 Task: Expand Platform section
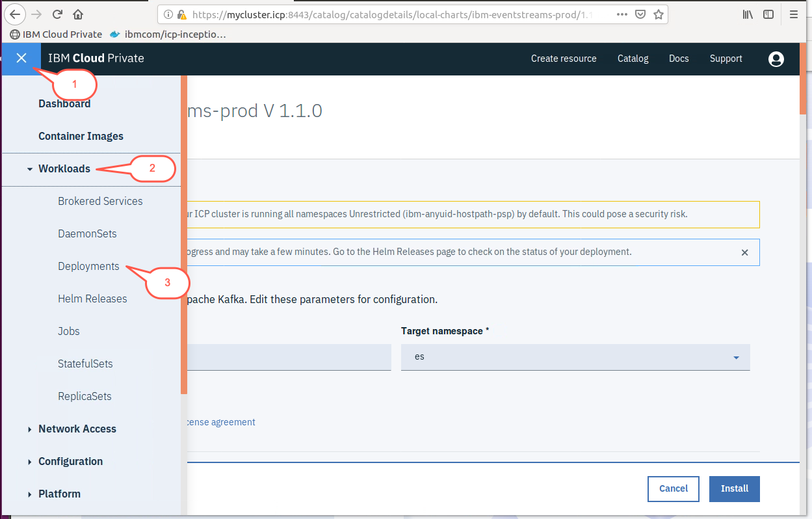[x=59, y=494]
